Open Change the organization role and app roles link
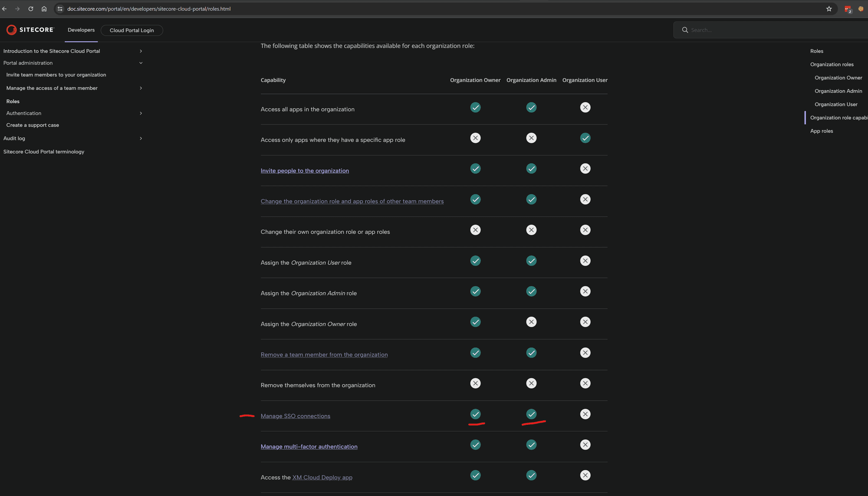 point(352,201)
